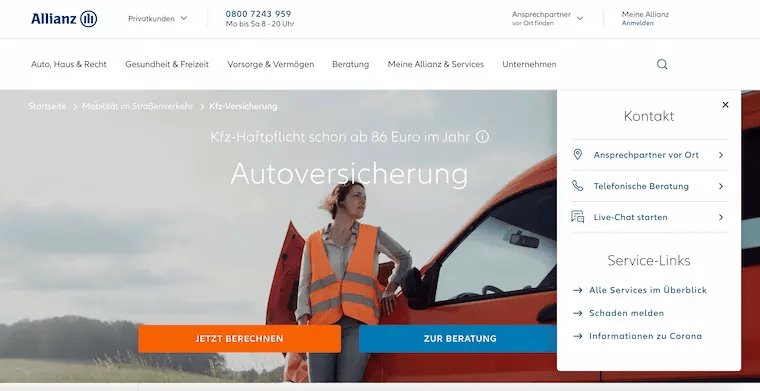Open Schaden melden link

(x=626, y=313)
